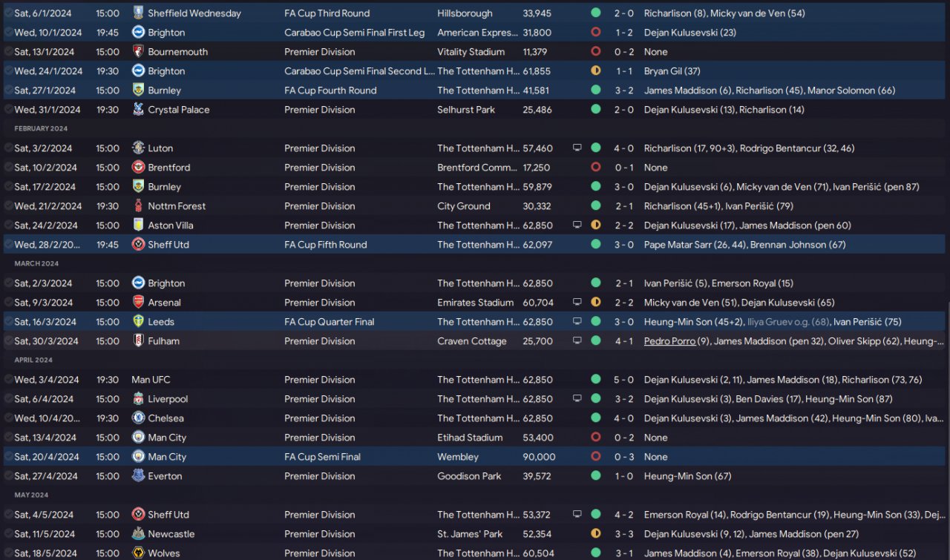950x560 pixels.
Task: Click TV broadcast icon in the Aston Villa row
Action: tap(577, 225)
